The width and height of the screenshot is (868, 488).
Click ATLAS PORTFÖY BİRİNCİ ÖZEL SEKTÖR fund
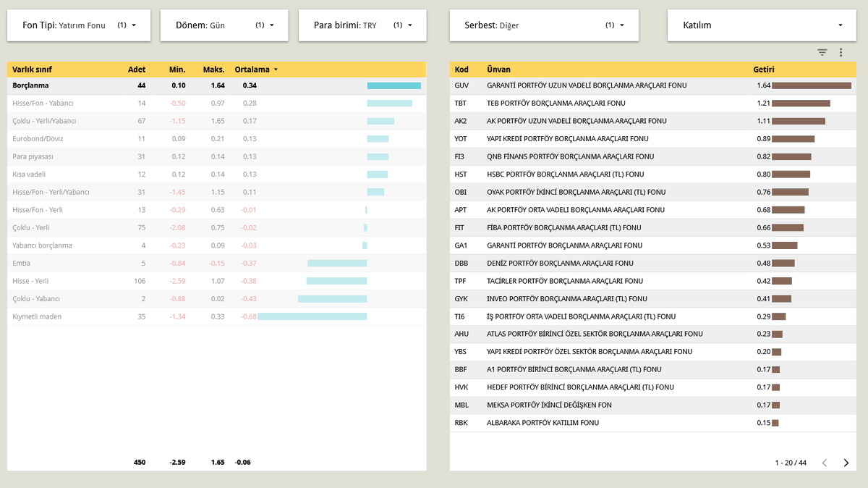click(595, 334)
